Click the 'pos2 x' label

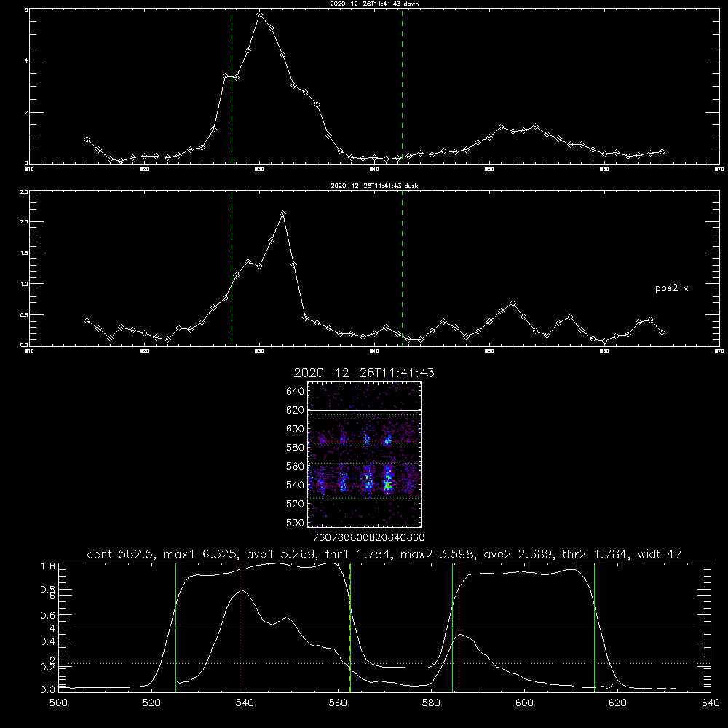(x=671, y=288)
